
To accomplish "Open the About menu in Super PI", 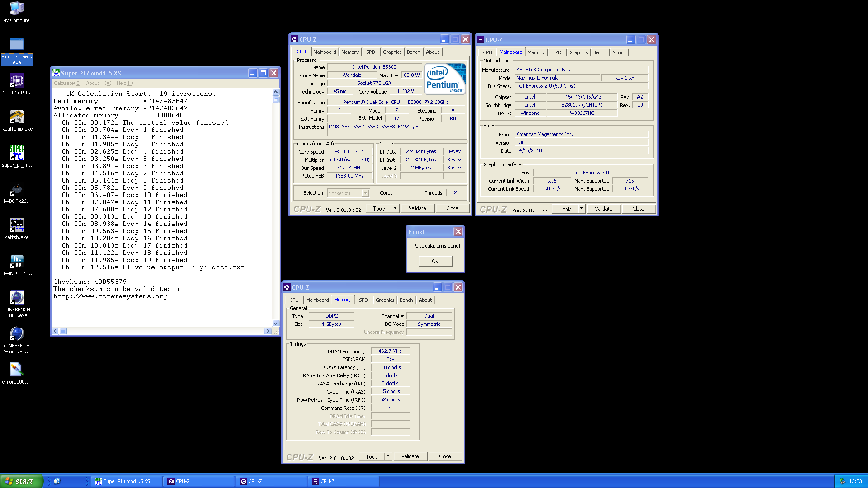I will point(99,83).
